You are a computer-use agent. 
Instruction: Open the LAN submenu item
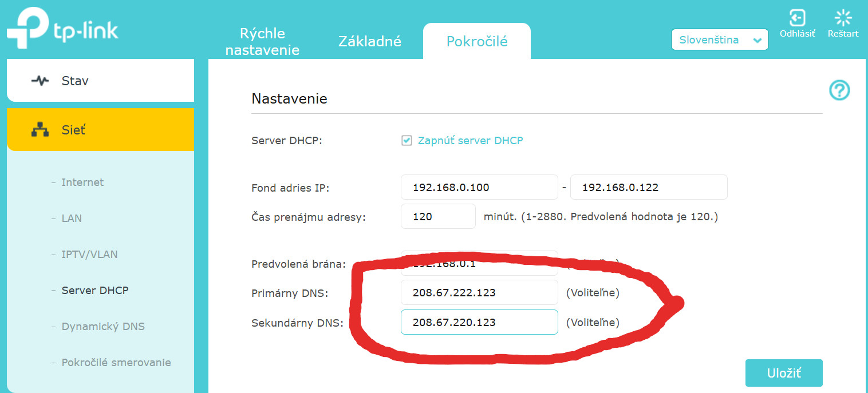72,219
